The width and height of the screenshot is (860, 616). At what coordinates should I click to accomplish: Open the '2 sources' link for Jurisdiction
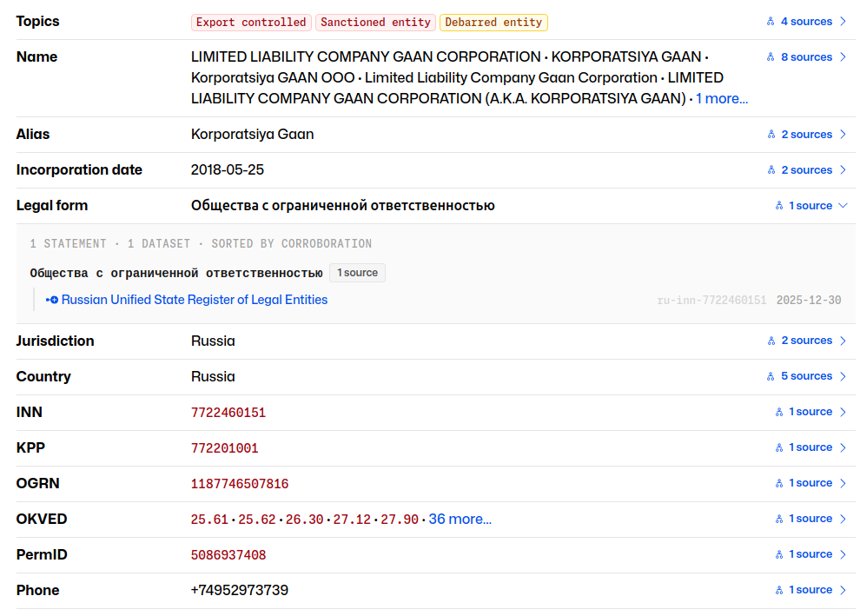807,341
